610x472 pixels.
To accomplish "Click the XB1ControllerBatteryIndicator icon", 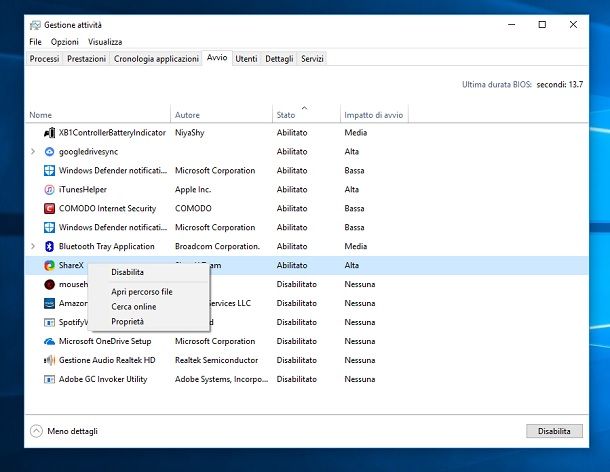I will click(x=49, y=133).
